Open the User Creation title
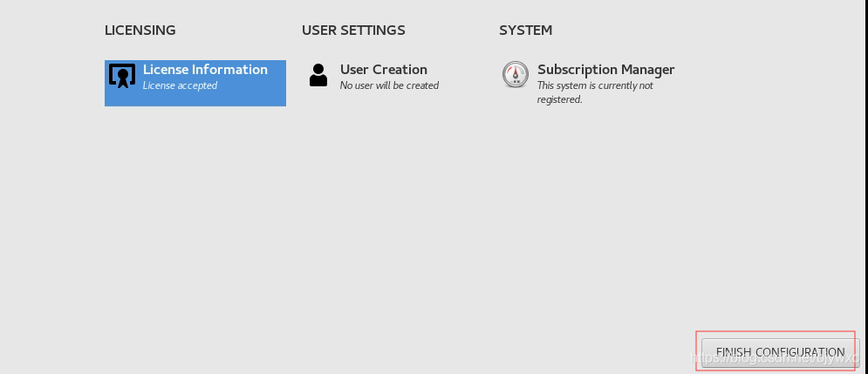 (x=384, y=70)
